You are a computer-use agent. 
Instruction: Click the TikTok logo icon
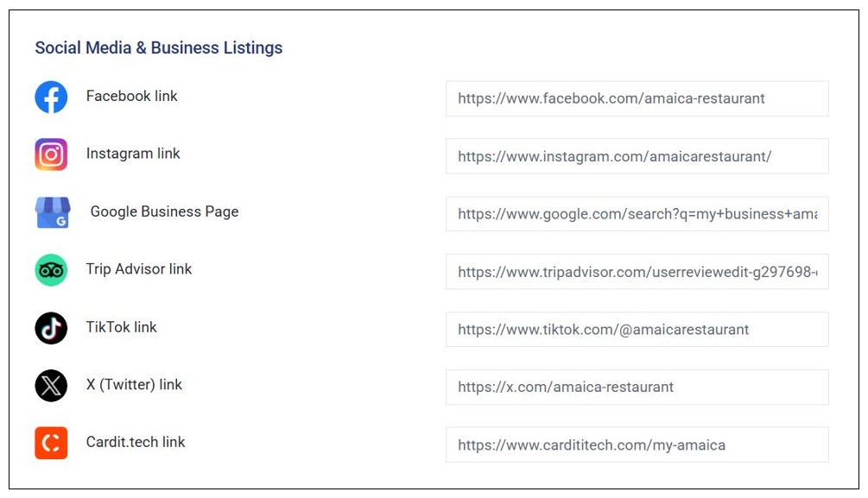point(51,328)
